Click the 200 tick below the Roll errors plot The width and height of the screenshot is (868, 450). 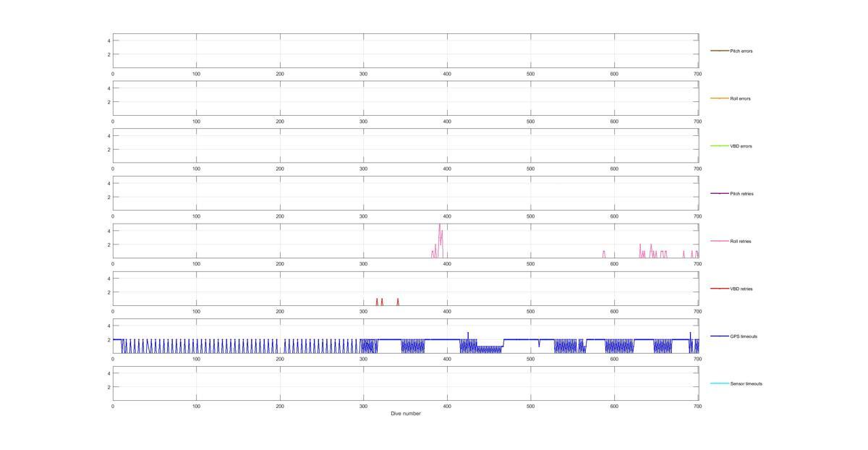280,122
